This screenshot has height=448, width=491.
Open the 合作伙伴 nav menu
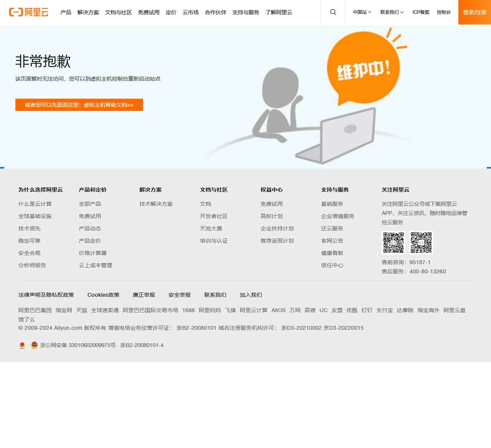(216, 12)
